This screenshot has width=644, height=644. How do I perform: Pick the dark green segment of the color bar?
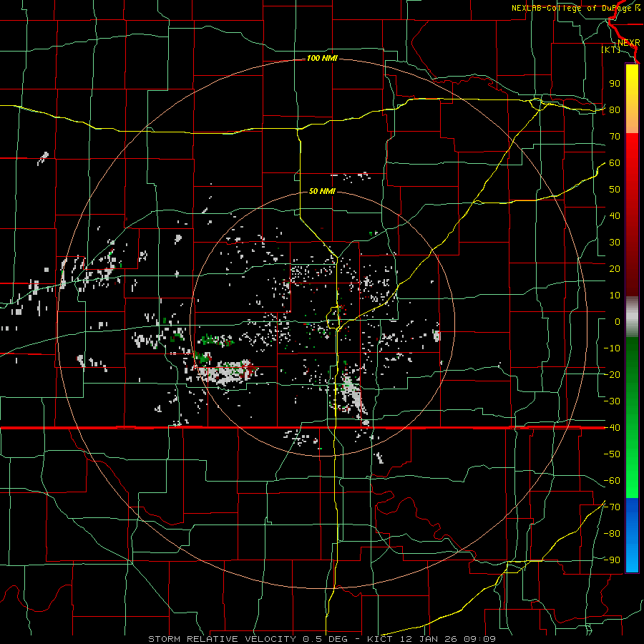[x=632, y=357]
